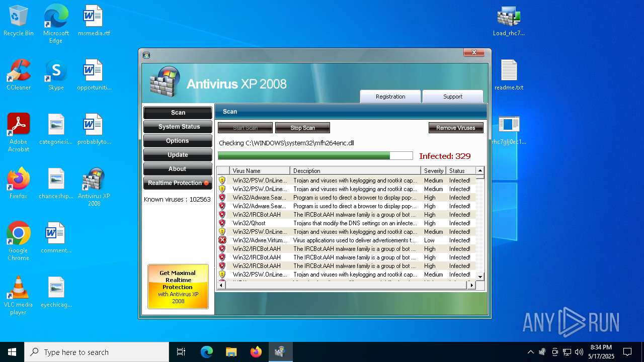Click the Known viruses : 102563 text
The height and width of the screenshot is (362, 644).
tap(177, 200)
